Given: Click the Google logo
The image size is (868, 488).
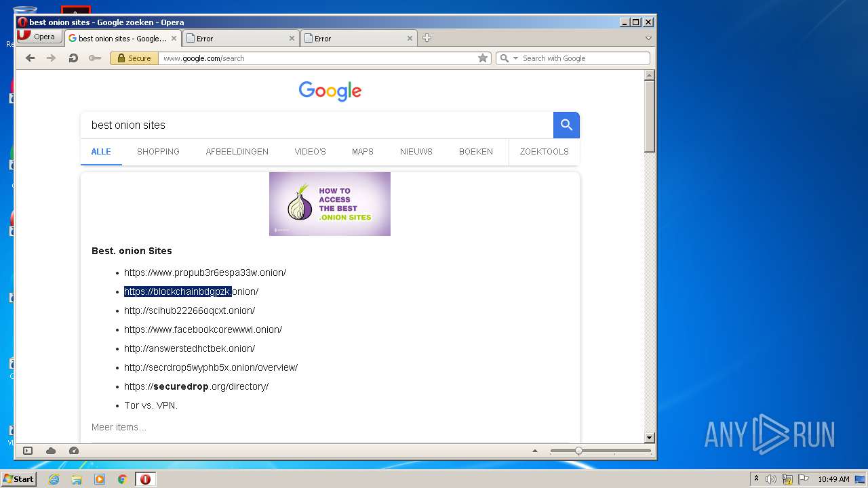Looking at the screenshot, I should point(330,91).
